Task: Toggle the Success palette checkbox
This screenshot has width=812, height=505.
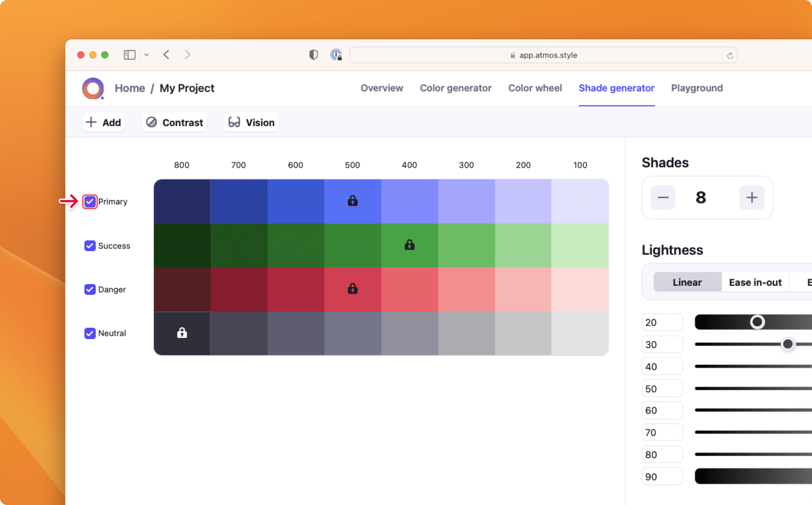Action: tap(90, 246)
